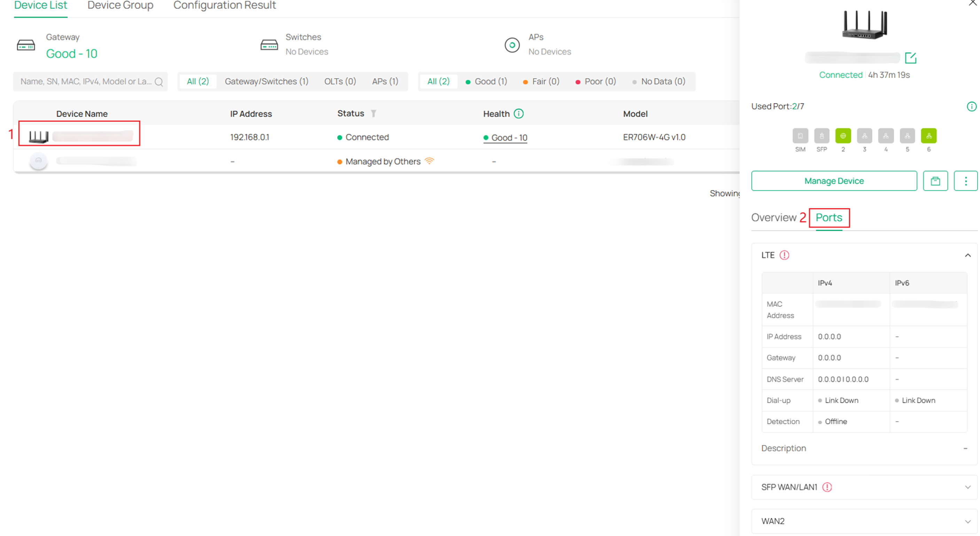Viewport: 980px width, 536px height.
Task: Click the edit device name icon
Action: [x=910, y=58]
